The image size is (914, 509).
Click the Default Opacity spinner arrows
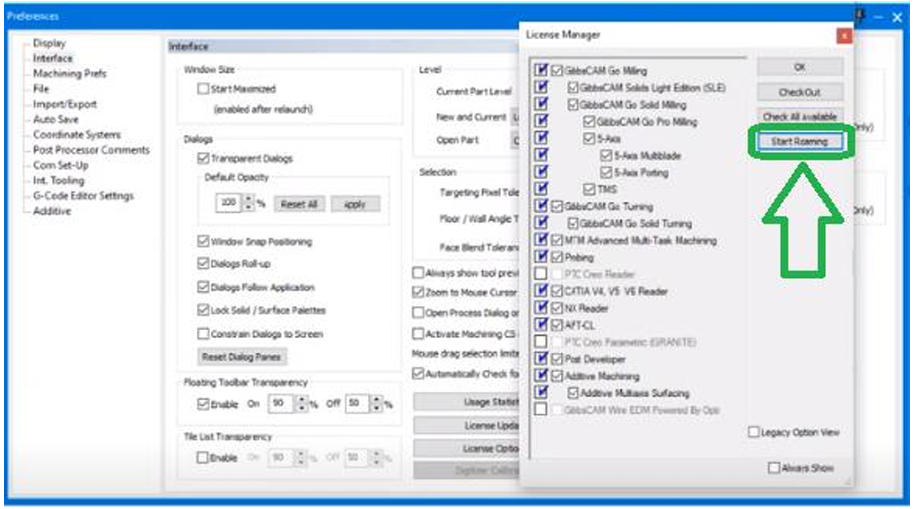249,203
